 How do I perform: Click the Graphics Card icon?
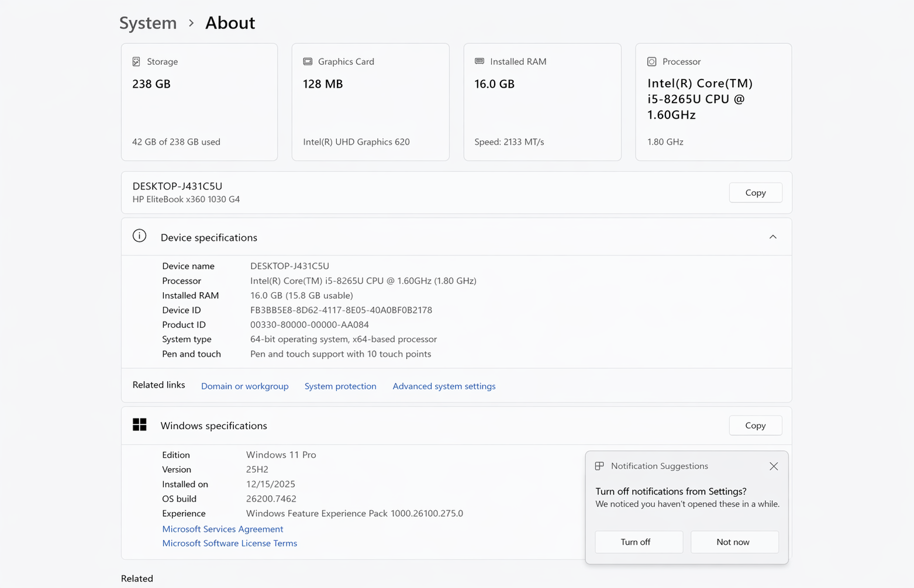pyautogui.click(x=308, y=61)
